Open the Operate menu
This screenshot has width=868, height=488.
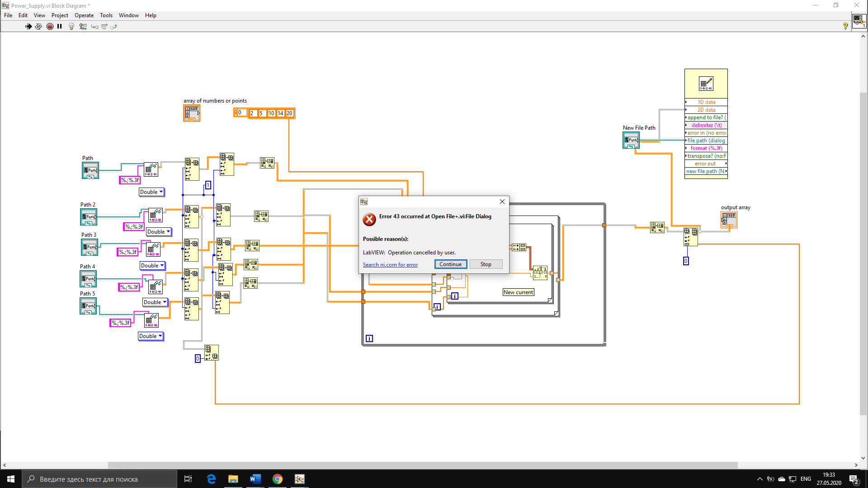[84, 15]
